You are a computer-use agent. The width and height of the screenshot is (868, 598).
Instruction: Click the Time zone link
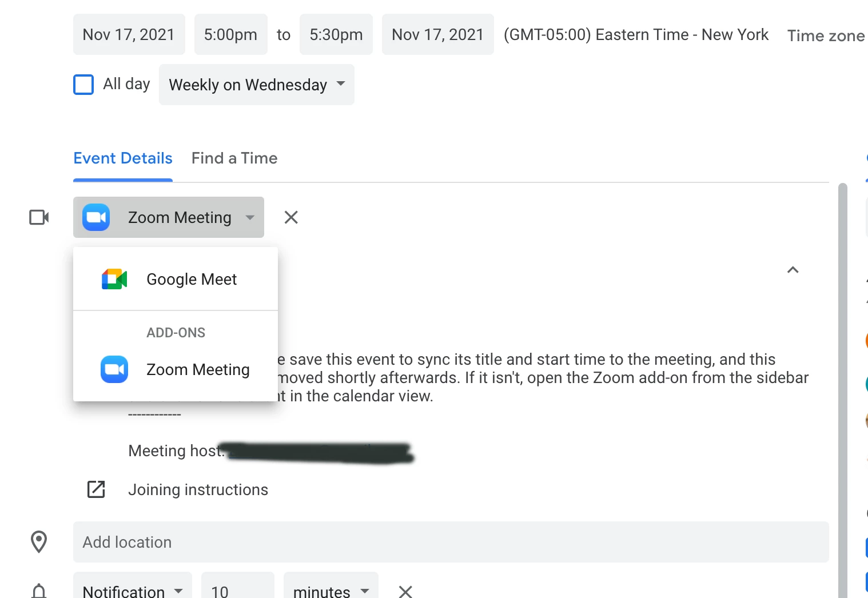click(826, 35)
